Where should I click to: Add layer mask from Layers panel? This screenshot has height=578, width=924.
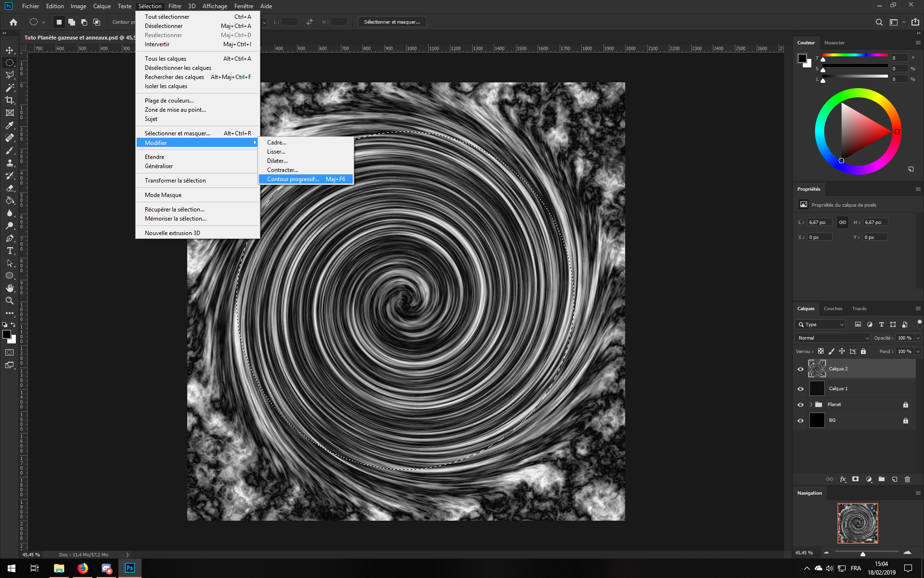855,479
